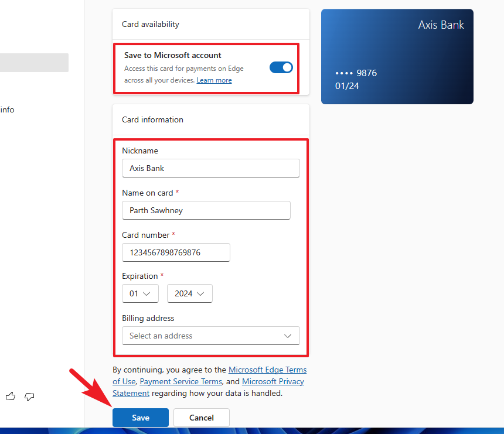Open Microsoft Edge Terms of Use link
The image size is (504, 434).
point(267,370)
